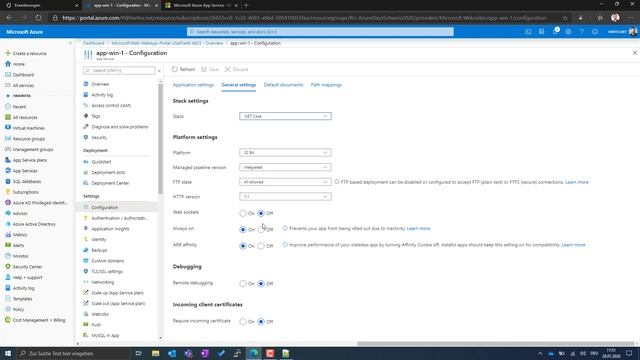Open portal settings gear in header

[x=568, y=31]
